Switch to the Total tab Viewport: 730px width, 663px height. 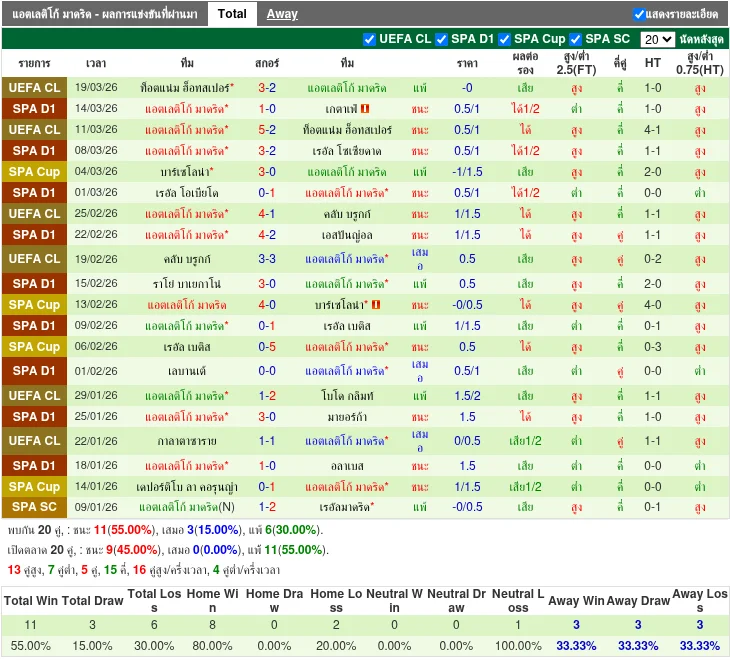pyautogui.click(x=232, y=14)
